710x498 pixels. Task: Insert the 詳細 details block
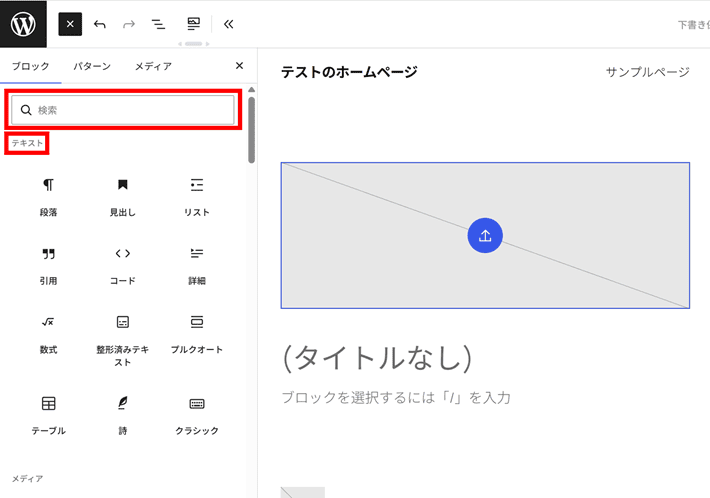click(x=197, y=265)
